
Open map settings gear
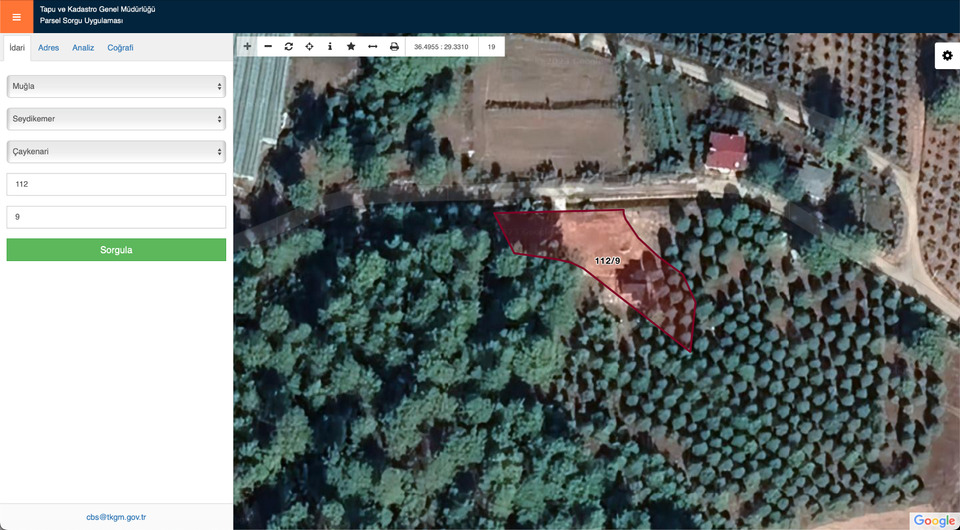tap(947, 57)
